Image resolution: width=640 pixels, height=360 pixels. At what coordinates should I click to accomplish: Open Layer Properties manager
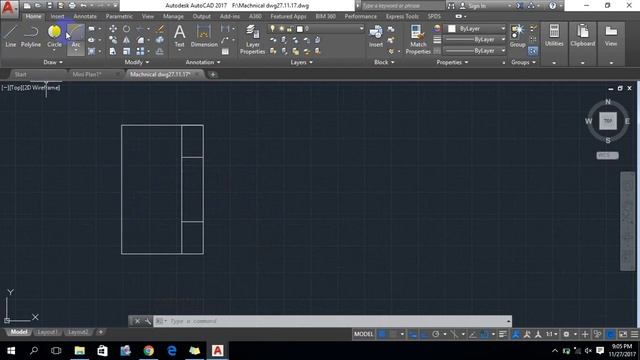[x=252, y=39]
